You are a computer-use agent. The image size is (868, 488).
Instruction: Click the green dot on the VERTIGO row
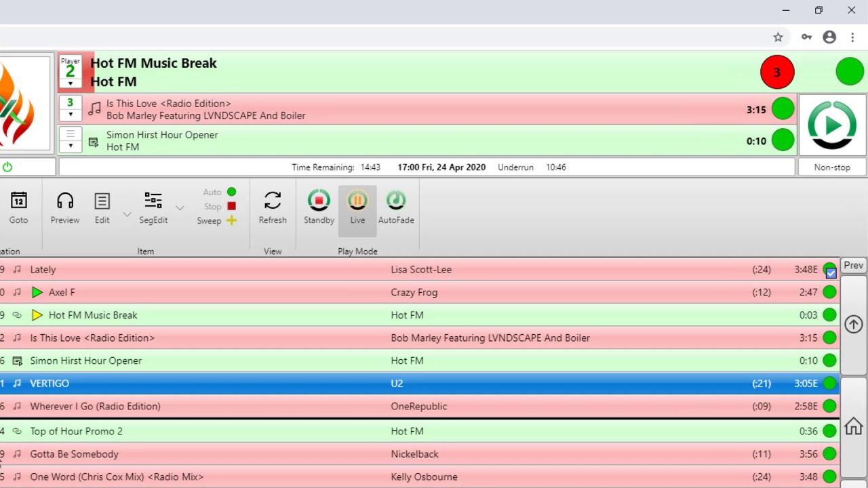829,383
